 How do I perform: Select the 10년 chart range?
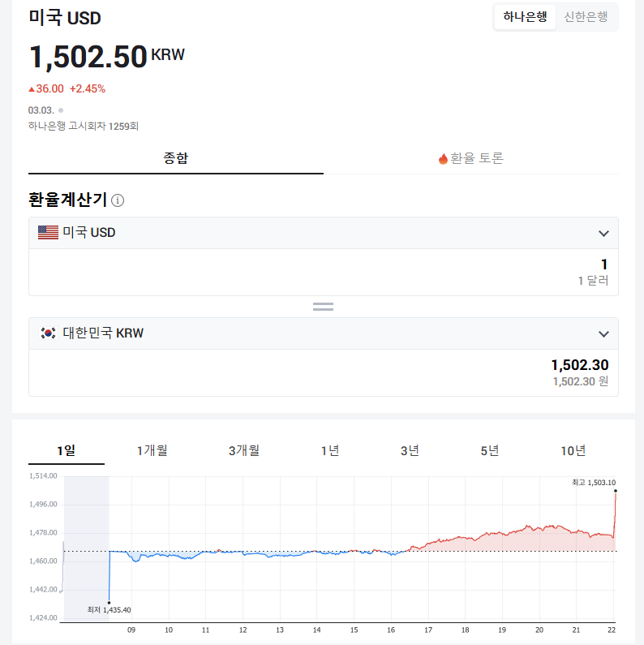point(573,451)
